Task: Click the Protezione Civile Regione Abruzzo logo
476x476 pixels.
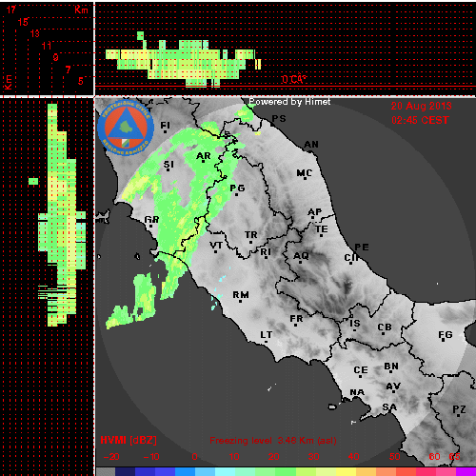Action: (126, 129)
